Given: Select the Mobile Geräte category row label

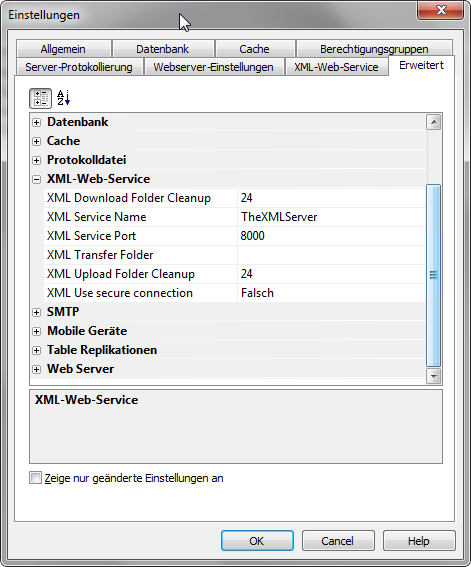Looking at the screenshot, I should point(87,331).
